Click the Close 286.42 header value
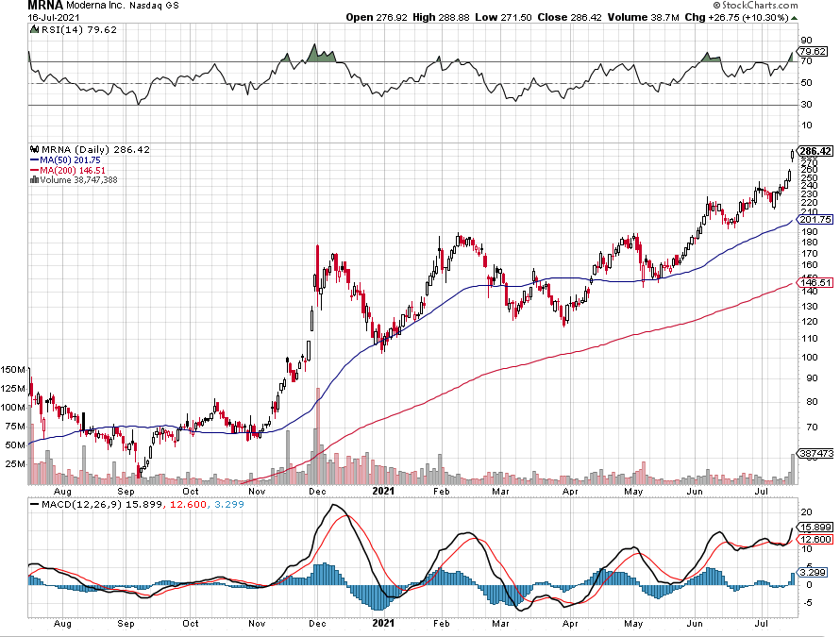 point(570,17)
